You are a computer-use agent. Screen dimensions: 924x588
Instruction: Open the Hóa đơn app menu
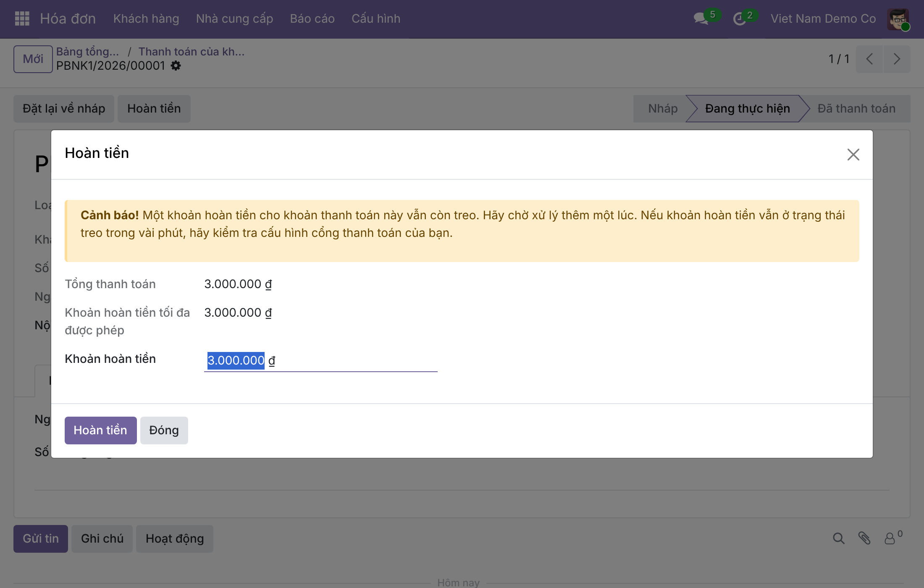coord(68,18)
